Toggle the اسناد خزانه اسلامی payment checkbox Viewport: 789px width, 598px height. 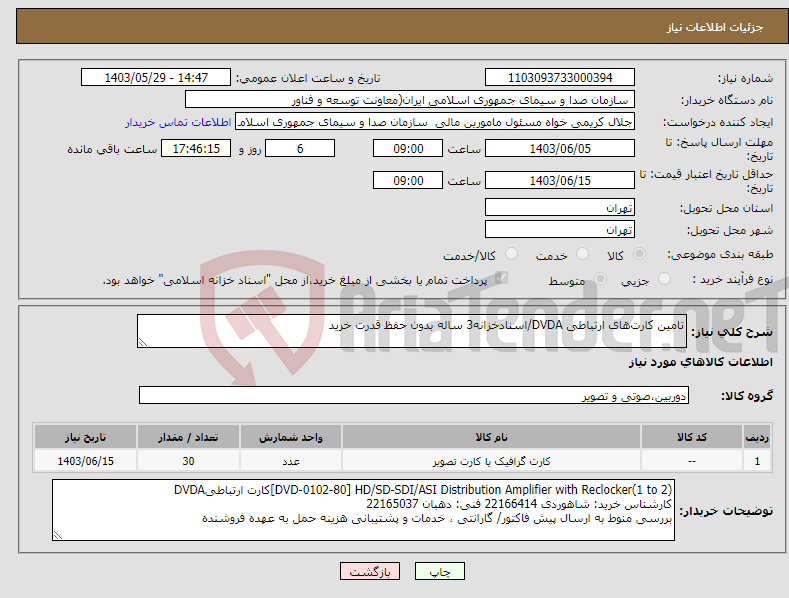coord(501,278)
